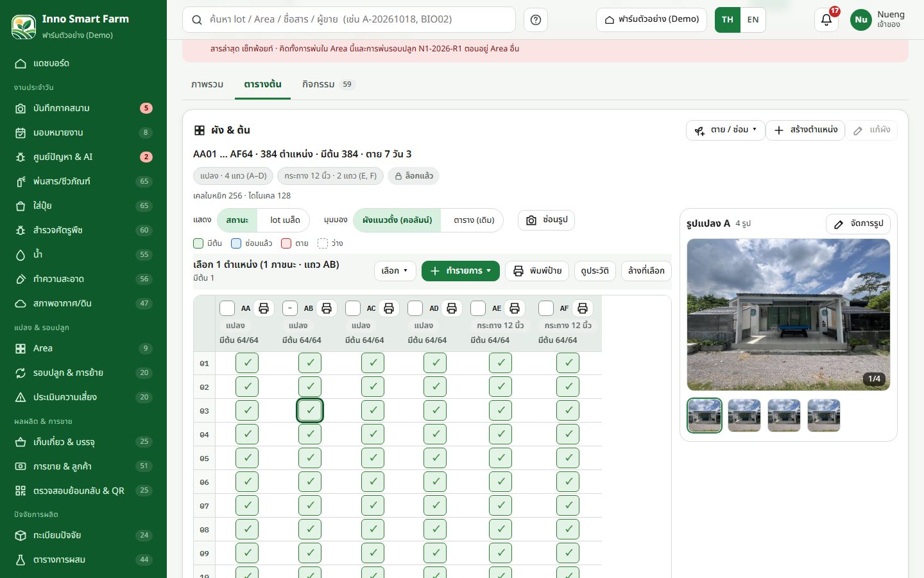Image resolution: width=924 pixels, height=578 pixels.
Task: Click จัดการรูป button
Action: click(858, 224)
